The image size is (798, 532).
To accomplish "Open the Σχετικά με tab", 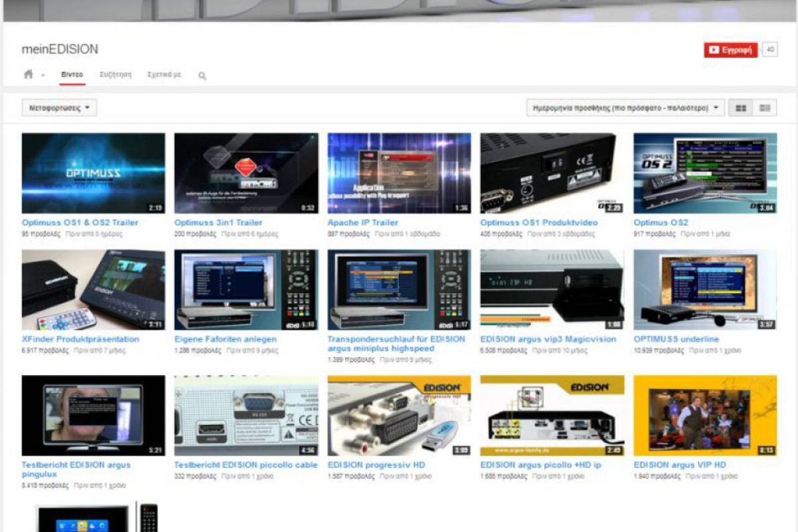I will tap(165, 75).
